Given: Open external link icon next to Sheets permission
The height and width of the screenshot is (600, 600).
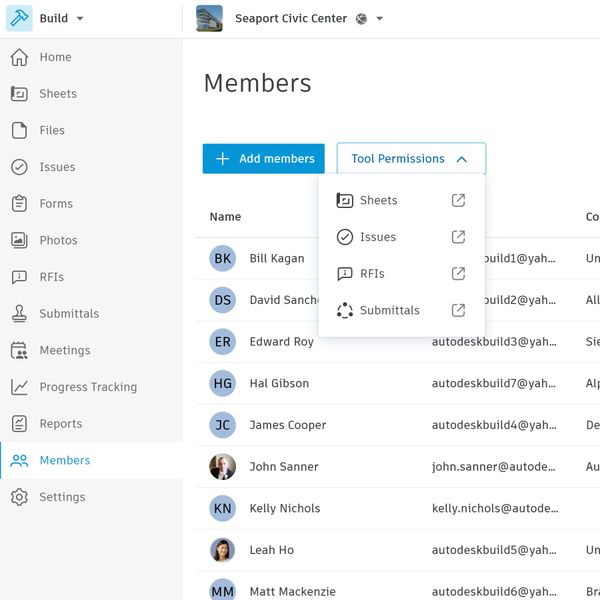Looking at the screenshot, I should point(458,200).
